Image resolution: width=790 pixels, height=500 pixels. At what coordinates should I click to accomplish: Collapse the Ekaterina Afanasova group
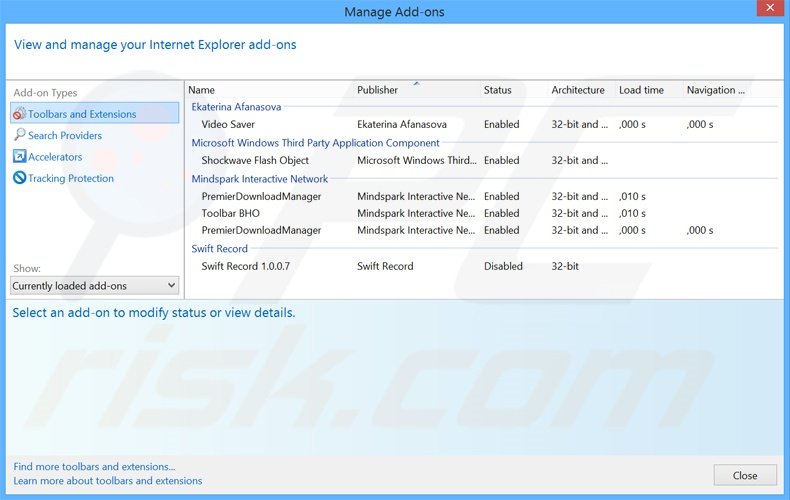coord(236,107)
